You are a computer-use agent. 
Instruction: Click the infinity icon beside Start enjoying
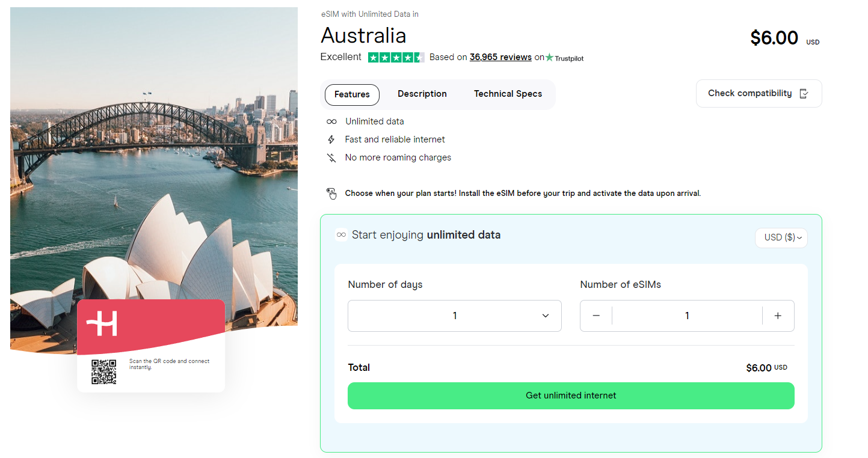[341, 235]
